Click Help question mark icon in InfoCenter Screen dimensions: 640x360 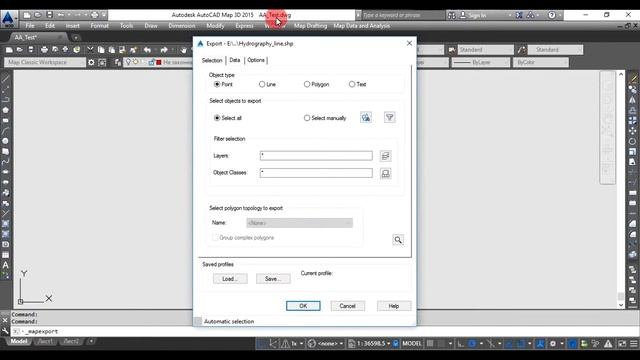(x=551, y=15)
